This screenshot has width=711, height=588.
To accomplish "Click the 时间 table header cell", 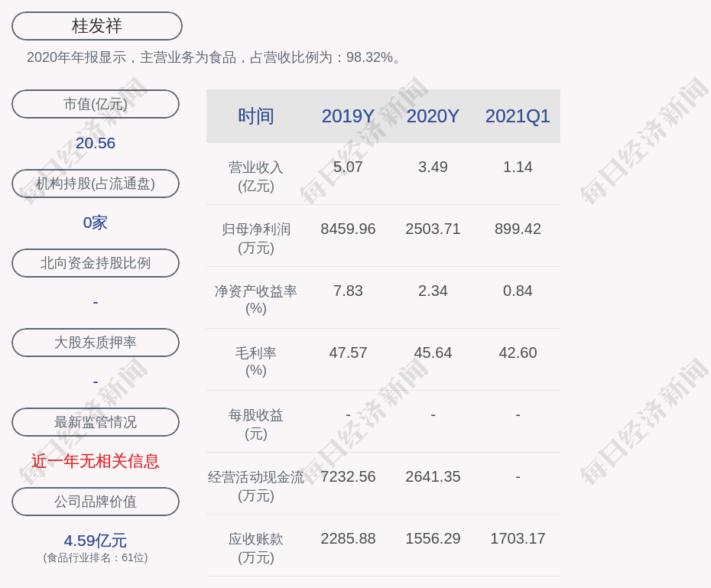I will [255, 116].
